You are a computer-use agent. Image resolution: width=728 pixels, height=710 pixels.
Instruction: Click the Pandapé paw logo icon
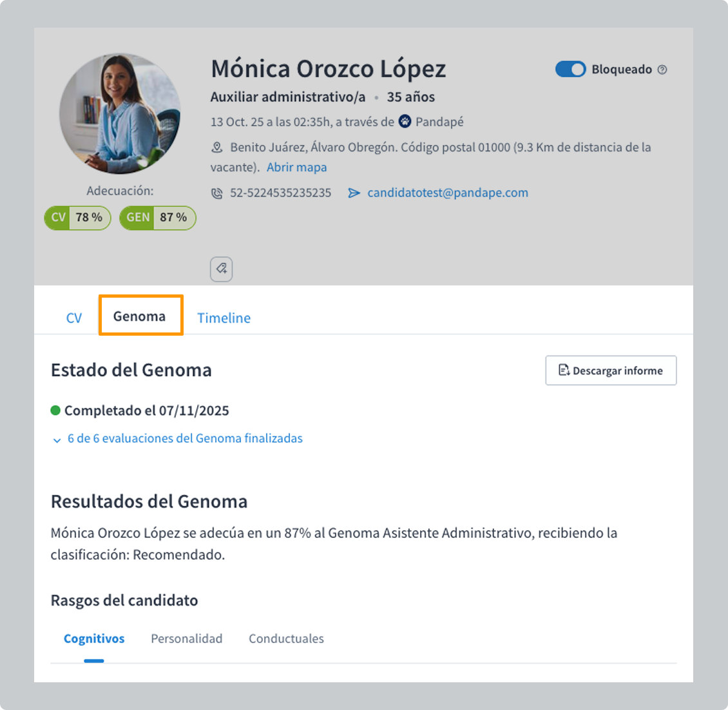click(405, 122)
